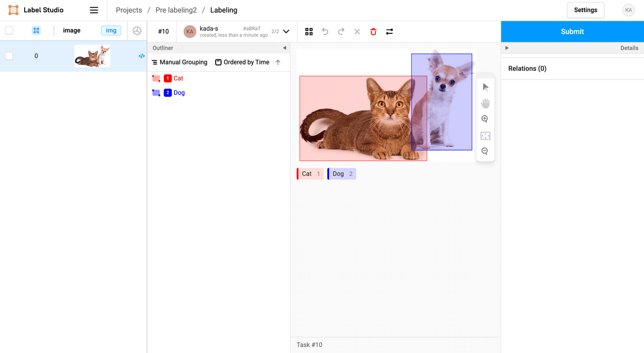Viewport: 644px width, 353px height.
Task: Click the Dog region rectangle icon in outliner
Action: tap(156, 93)
